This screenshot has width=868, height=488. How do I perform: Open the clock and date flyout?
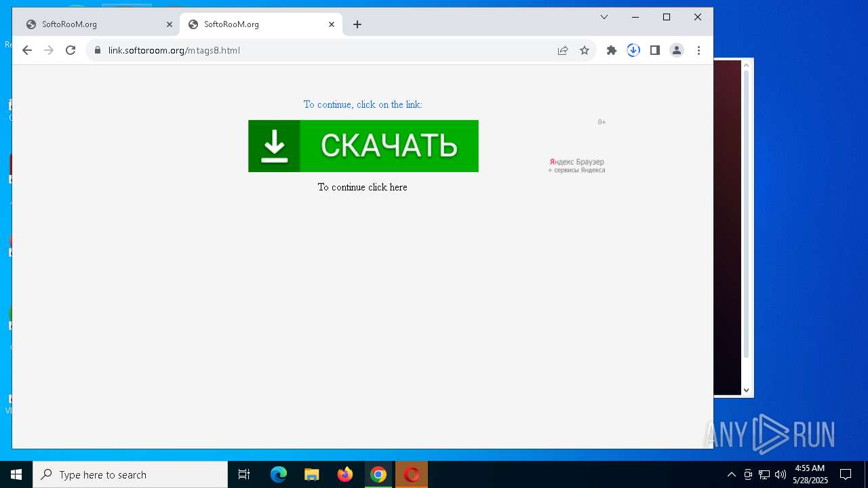tap(810, 474)
